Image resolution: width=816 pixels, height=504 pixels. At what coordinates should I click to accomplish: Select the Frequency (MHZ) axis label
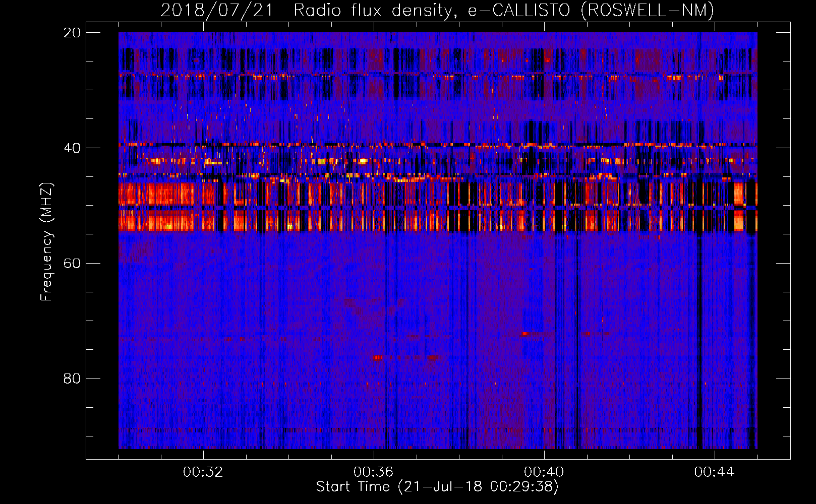(46, 242)
